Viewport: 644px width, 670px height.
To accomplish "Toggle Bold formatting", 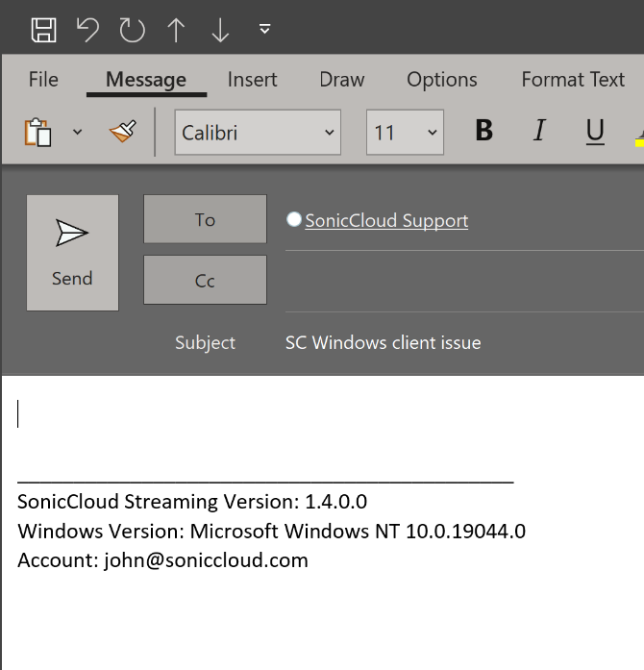I will pyautogui.click(x=483, y=132).
